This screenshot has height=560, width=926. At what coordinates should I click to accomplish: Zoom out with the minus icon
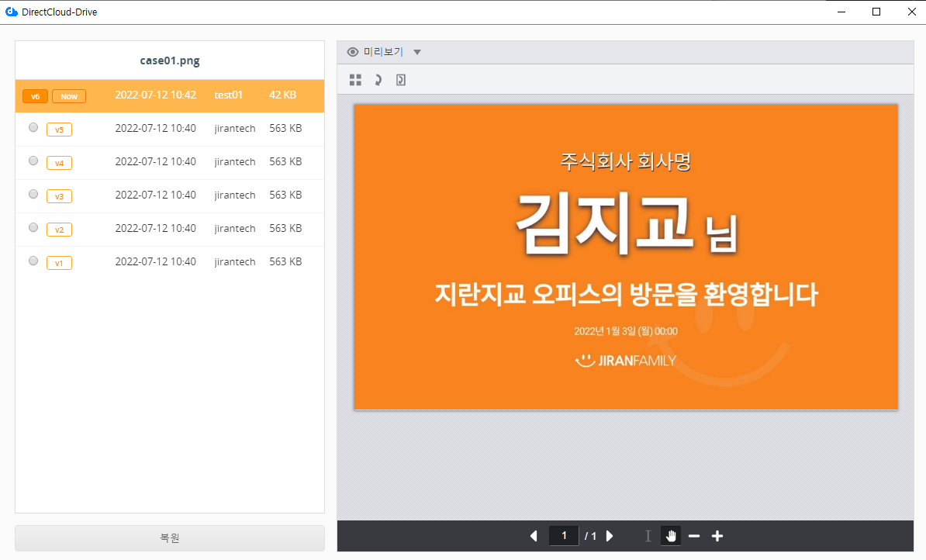tap(694, 536)
